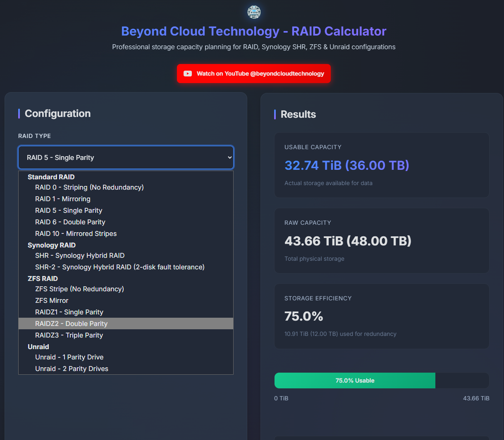
Task: Click the YouTube play icon
Action: (188, 74)
